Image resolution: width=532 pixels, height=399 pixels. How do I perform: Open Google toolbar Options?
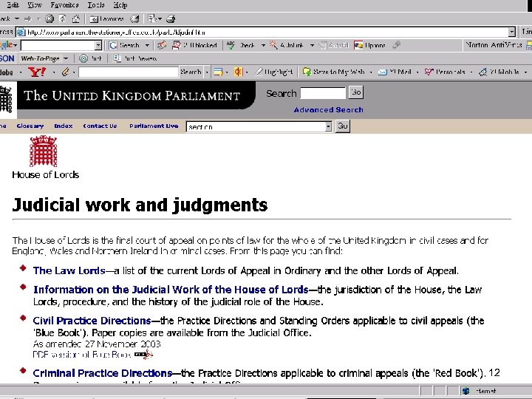click(370, 45)
